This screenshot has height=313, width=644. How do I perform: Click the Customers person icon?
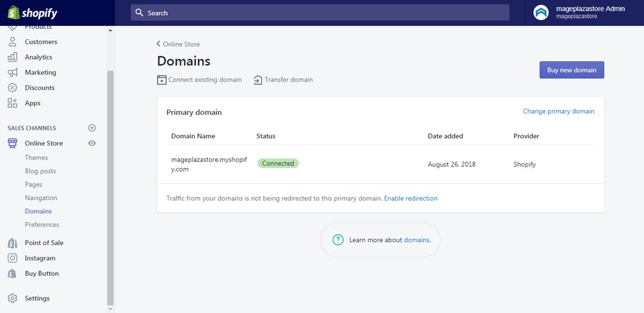pyautogui.click(x=12, y=42)
